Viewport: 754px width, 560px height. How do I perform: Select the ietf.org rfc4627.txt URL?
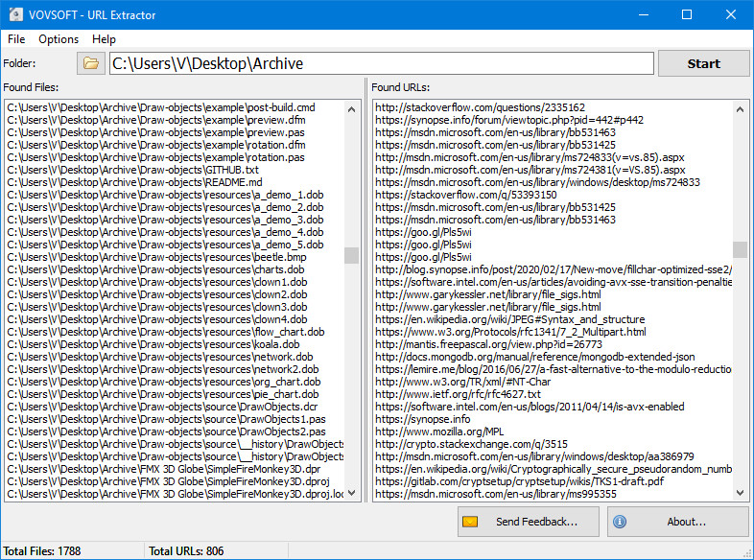coord(553,394)
